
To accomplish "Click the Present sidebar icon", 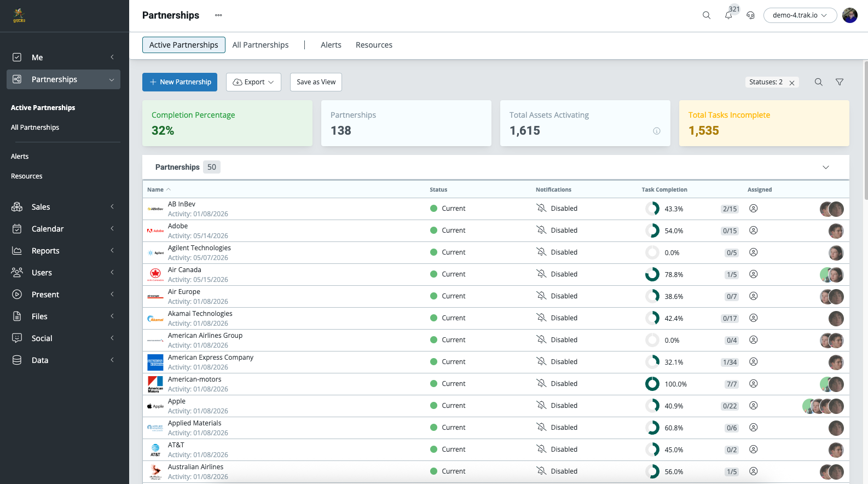I will click(17, 295).
